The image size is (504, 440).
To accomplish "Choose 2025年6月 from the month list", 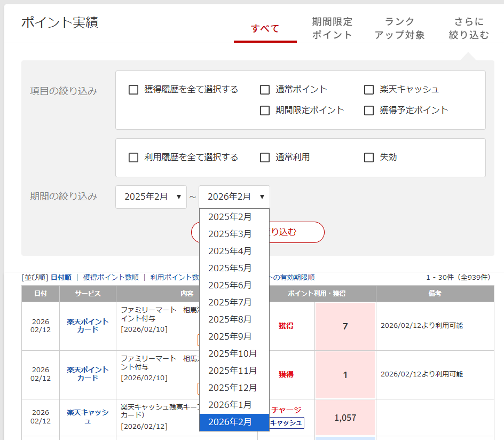I will click(x=230, y=285).
